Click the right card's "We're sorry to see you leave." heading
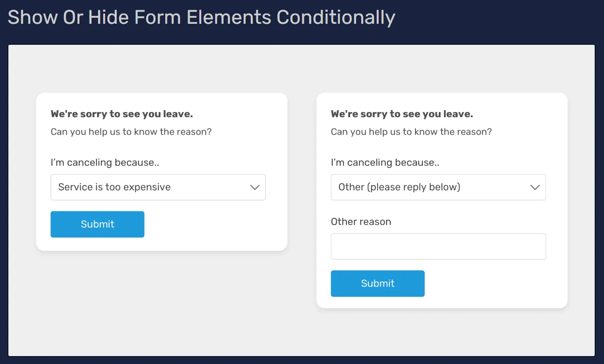The image size is (604, 364). click(401, 114)
